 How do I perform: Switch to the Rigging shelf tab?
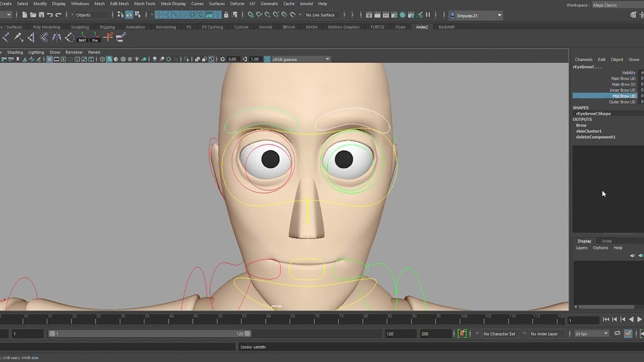107,27
